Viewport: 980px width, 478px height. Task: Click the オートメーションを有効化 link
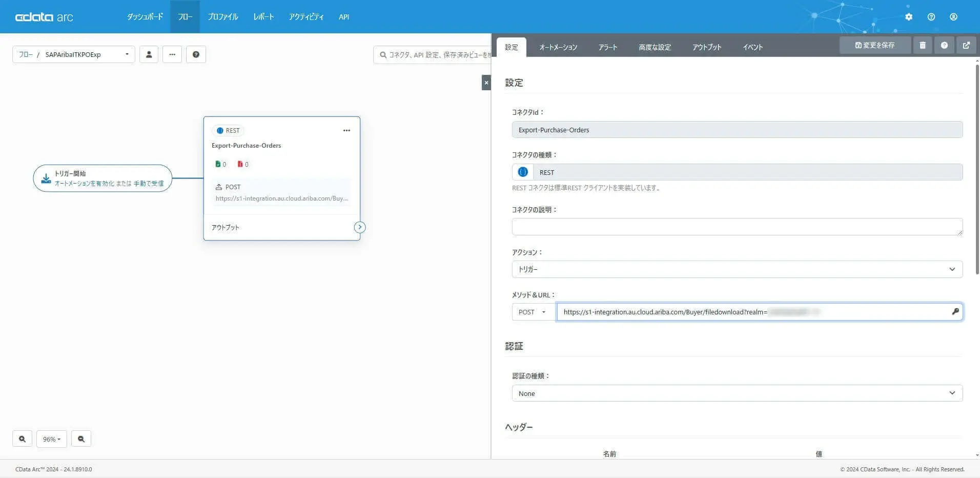click(85, 184)
